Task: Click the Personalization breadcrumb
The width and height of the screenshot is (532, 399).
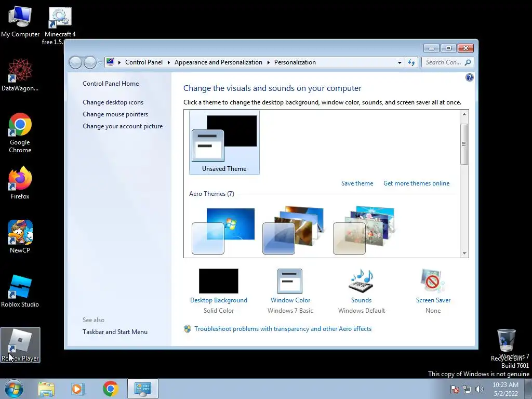Action: [x=295, y=62]
